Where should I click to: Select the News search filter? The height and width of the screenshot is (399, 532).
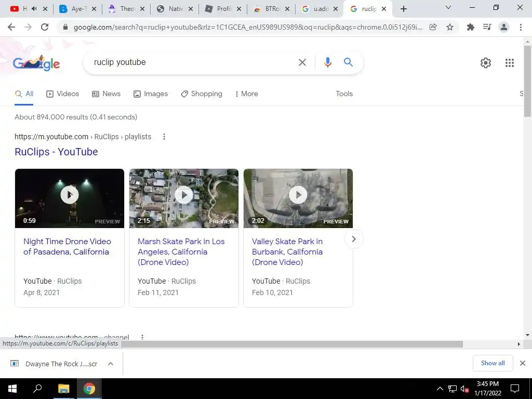point(106,94)
